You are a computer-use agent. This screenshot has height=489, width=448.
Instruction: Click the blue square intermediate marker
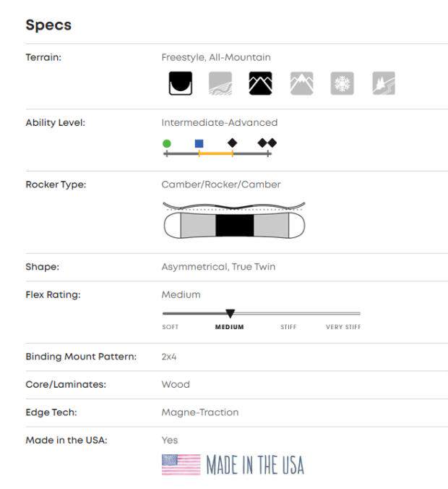[x=199, y=143]
